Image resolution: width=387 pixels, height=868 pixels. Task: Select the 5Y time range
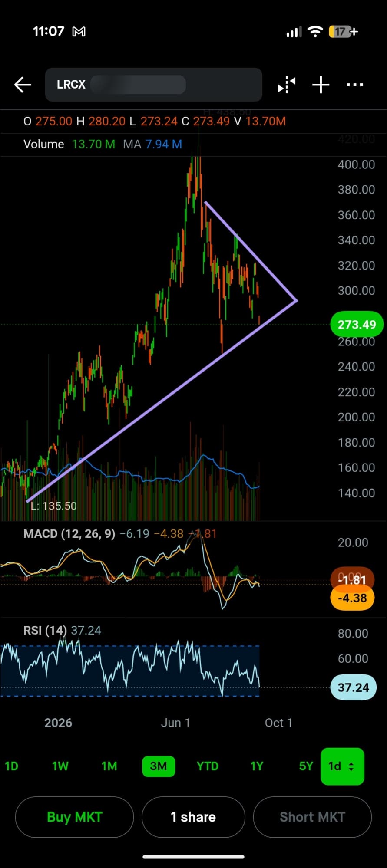(x=306, y=766)
